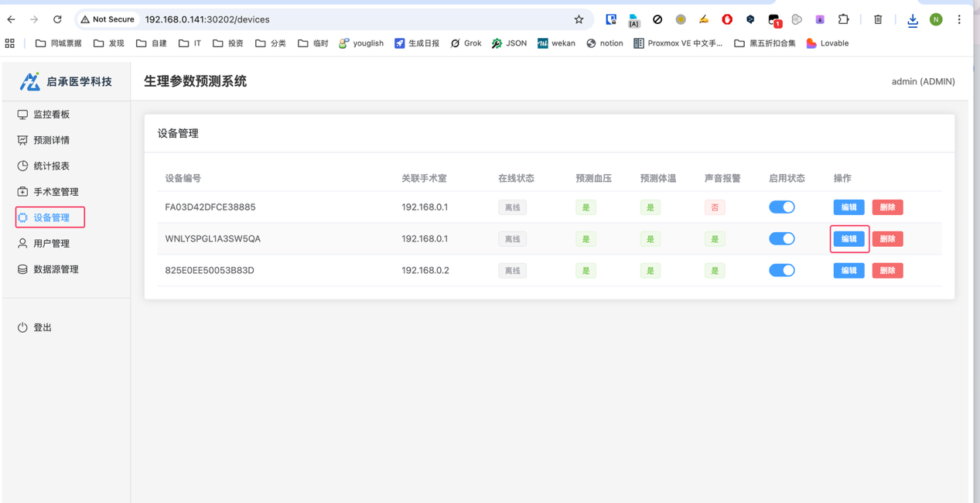
Task: Click the database icon beside 数据源管理
Action: point(22,269)
